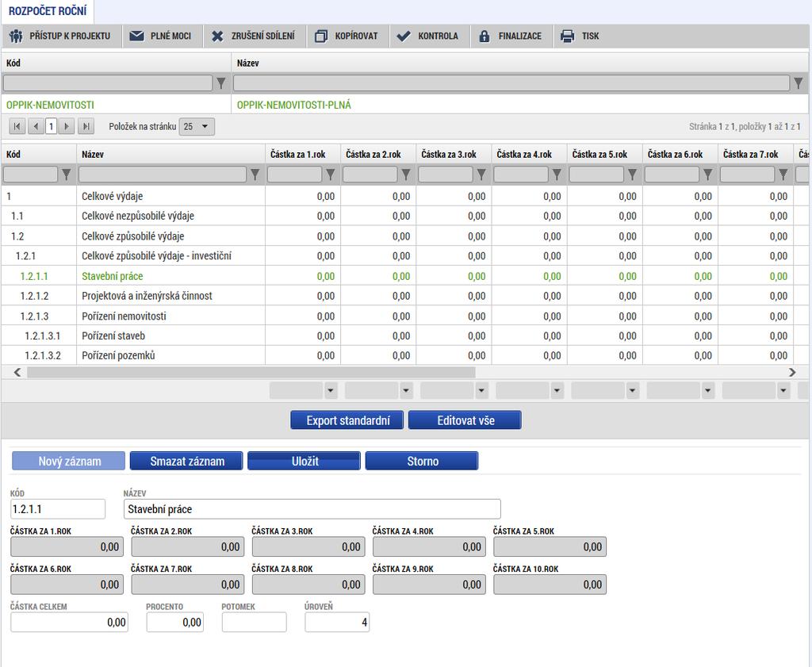Click Storno button
The image size is (812, 667).
click(422, 461)
